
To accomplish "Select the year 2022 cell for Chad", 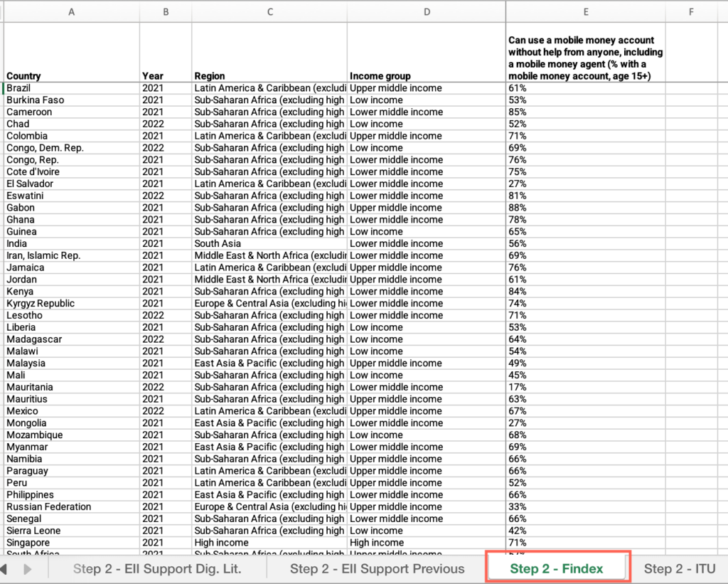I will pos(166,124).
